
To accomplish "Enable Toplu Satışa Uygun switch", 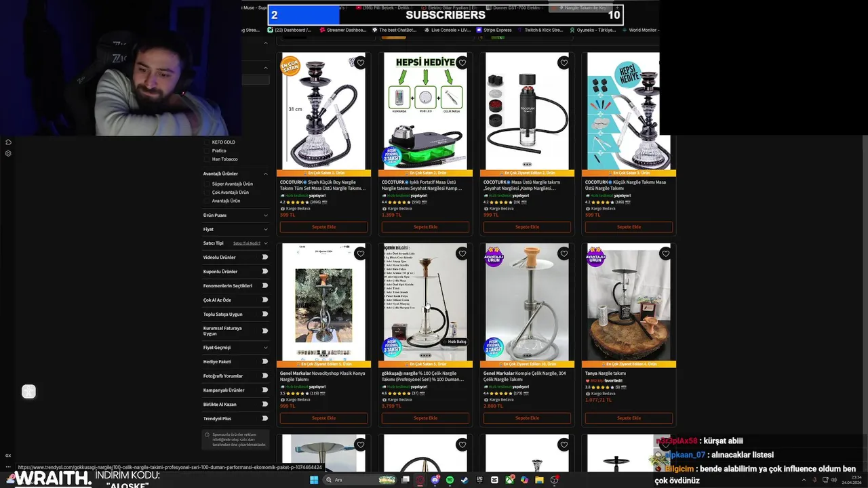I will tap(264, 314).
